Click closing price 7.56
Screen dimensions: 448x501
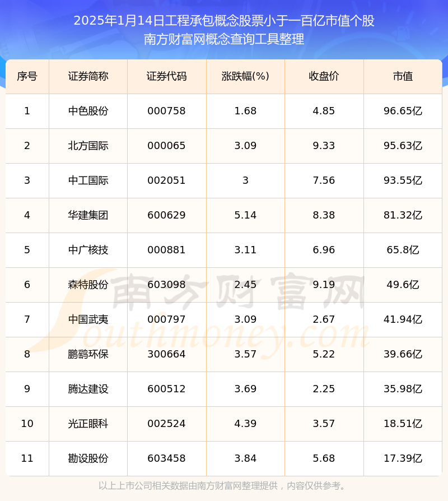[324, 180]
